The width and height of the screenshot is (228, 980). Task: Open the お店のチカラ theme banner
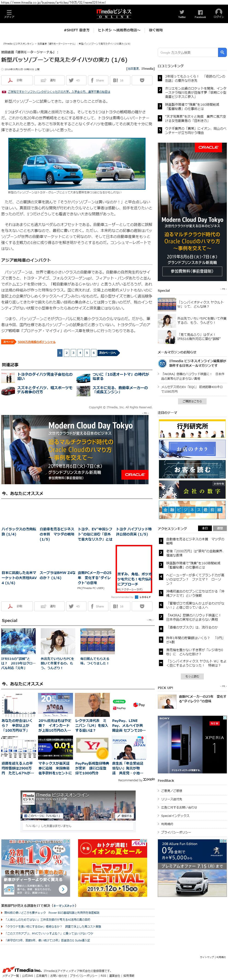[x=192, y=449]
